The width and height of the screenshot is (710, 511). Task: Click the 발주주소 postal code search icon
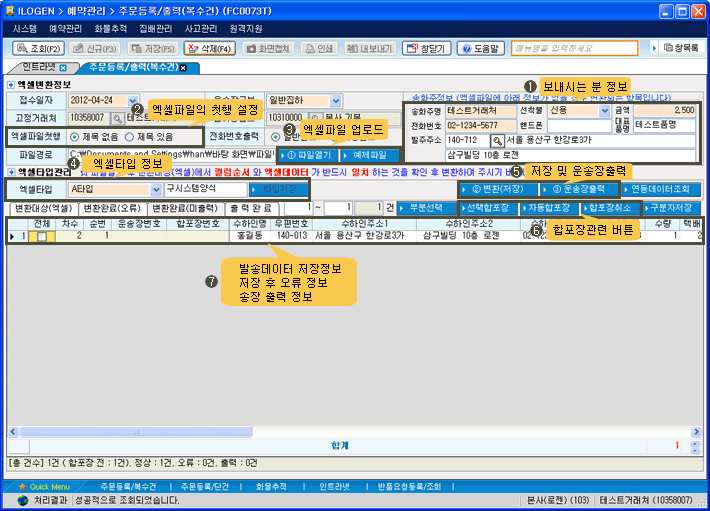496,140
